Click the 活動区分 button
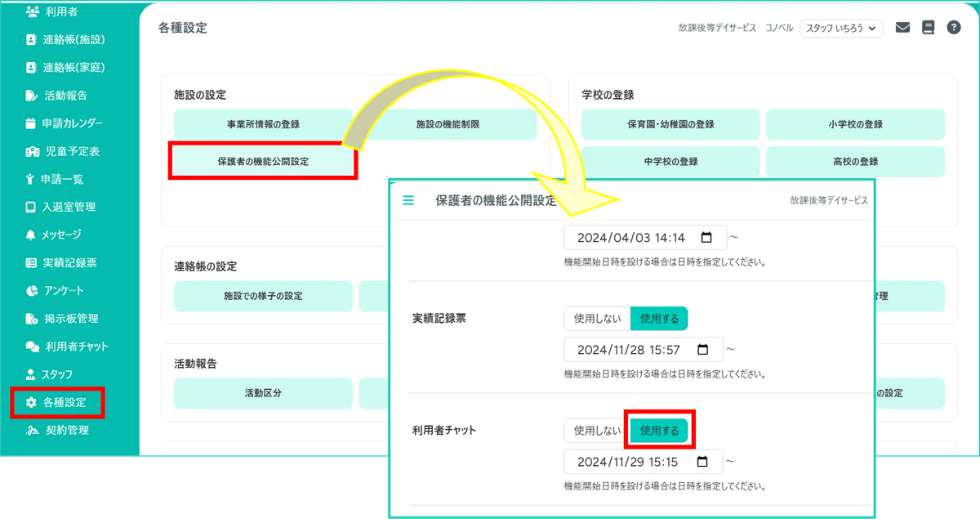This screenshot has height=519, width=980. 263,393
